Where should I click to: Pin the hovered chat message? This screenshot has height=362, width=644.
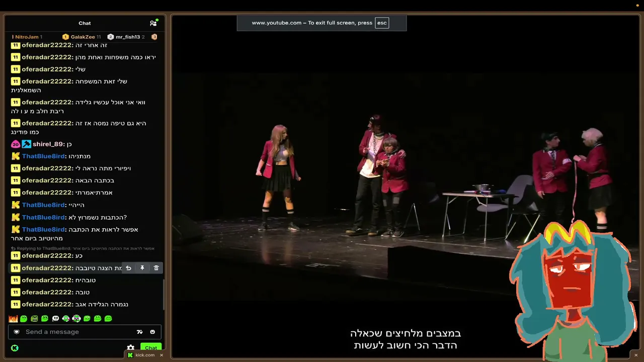pos(142,268)
